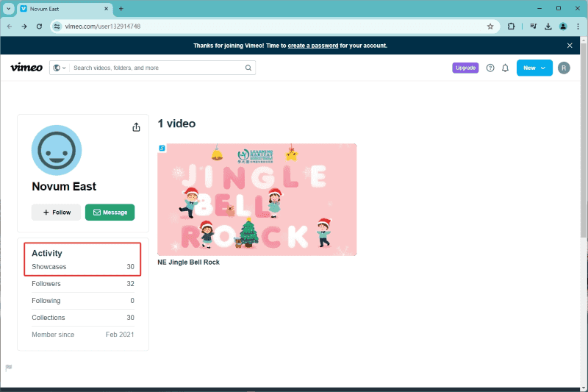Bookmark this page with star icon
Viewport: 588px width, 392px height.
click(x=490, y=26)
